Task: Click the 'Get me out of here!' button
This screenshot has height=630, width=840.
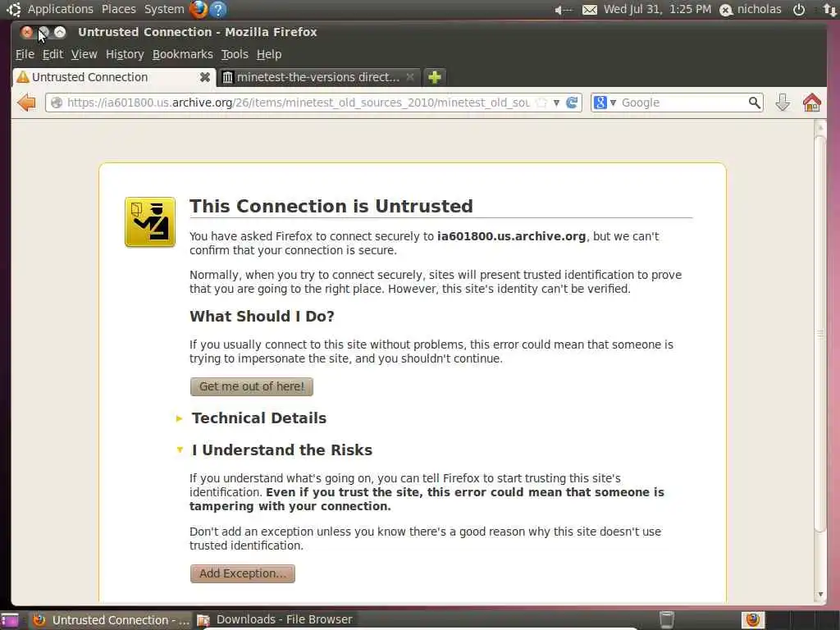Action: pos(252,386)
